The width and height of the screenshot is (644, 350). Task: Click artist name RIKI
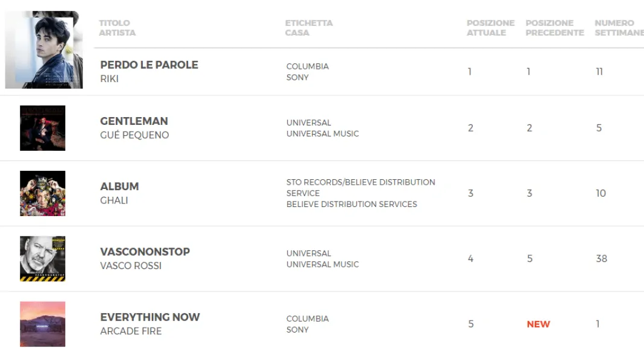pyautogui.click(x=109, y=78)
